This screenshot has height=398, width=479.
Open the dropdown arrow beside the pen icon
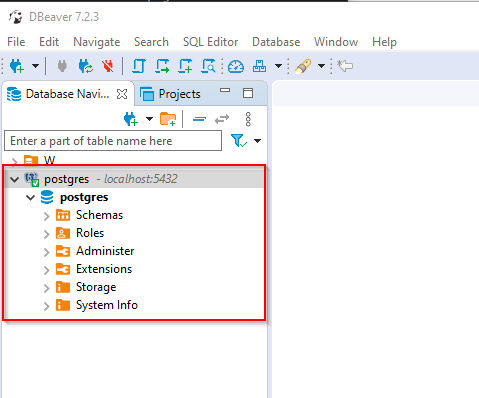[321, 66]
